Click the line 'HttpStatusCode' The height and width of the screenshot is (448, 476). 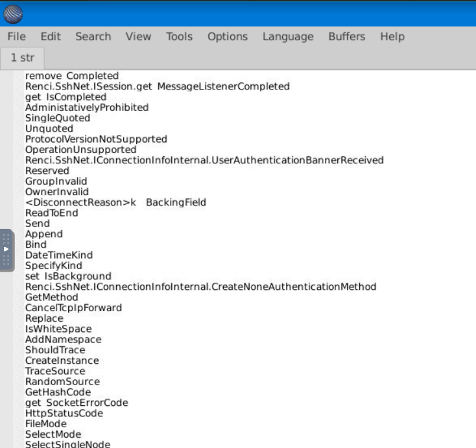(64, 413)
